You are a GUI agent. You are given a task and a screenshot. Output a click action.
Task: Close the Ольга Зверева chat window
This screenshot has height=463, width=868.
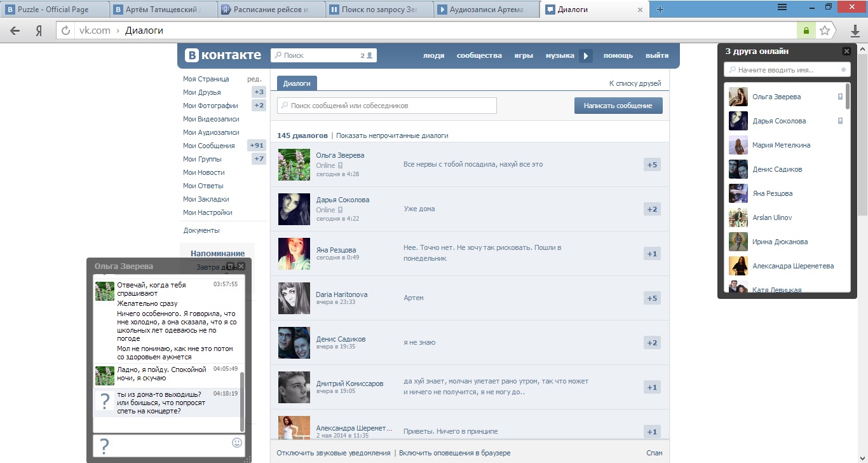pos(241,266)
